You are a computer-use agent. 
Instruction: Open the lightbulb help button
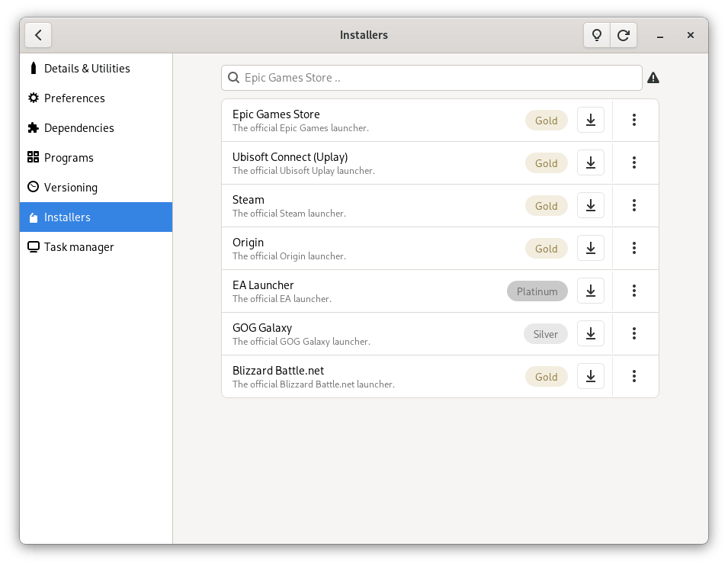tap(597, 35)
